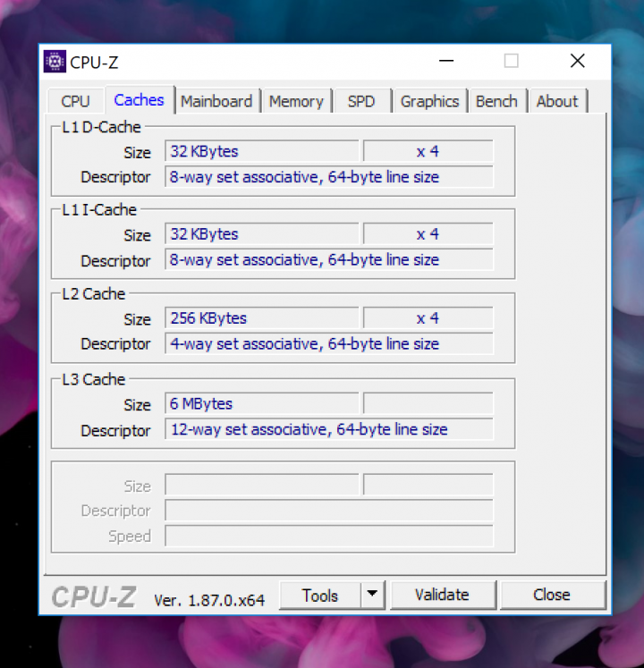Click the Close button at bottom

552,595
